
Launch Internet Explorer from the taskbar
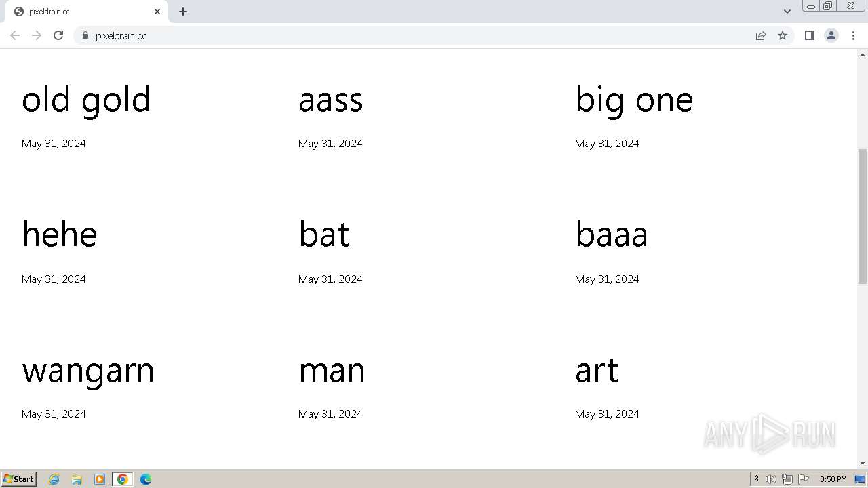click(54, 479)
